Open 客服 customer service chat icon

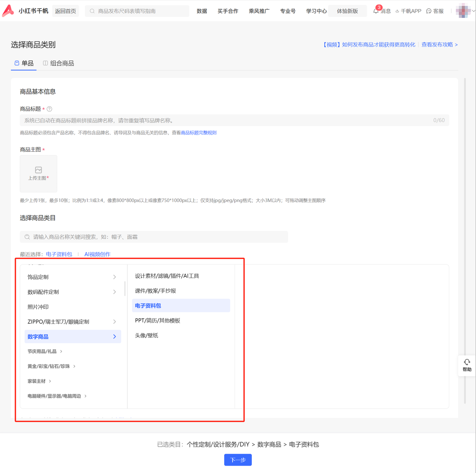(429, 11)
